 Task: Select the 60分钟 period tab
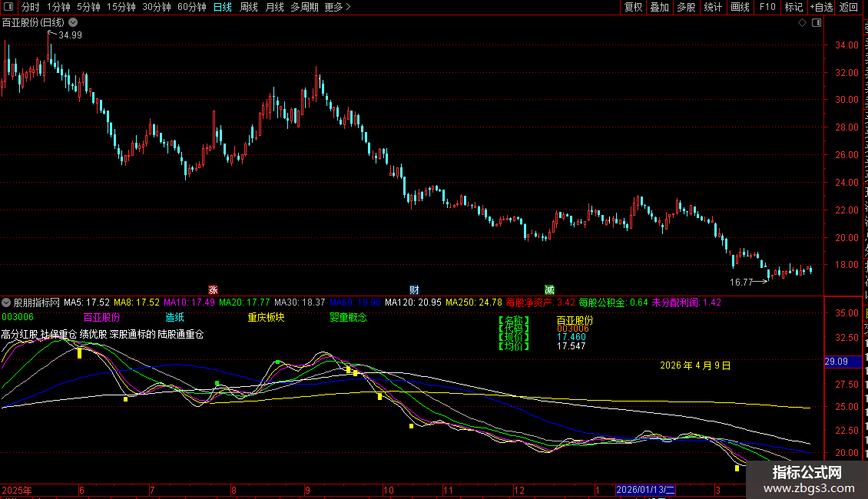(191, 7)
